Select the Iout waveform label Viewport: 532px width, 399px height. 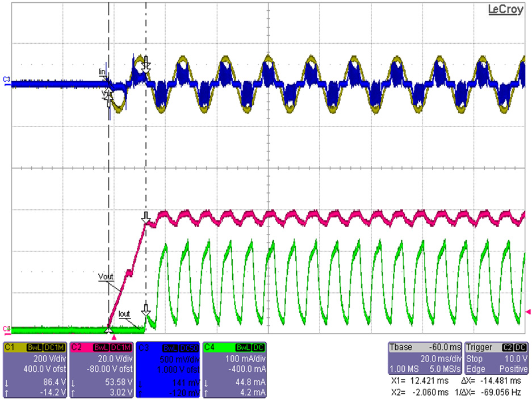click(x=124, y=312)
